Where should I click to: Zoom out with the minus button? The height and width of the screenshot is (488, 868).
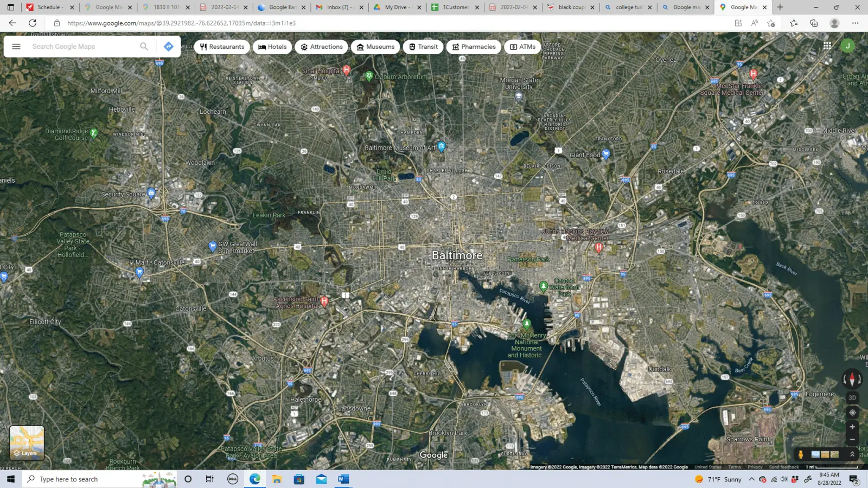pyautogui.click(x=852, y=440)
